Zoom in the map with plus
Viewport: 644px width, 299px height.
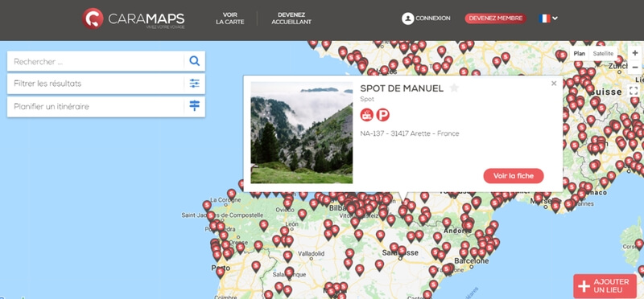point(635,53)
